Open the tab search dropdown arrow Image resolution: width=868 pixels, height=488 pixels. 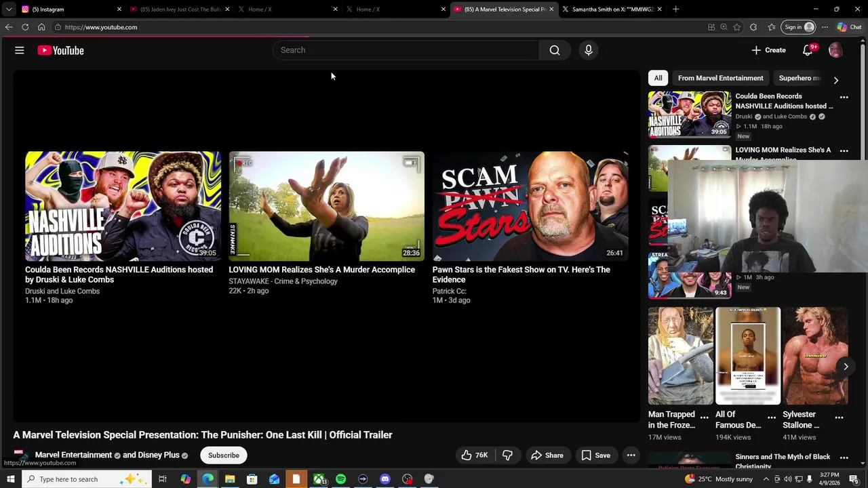pos(8,9)
